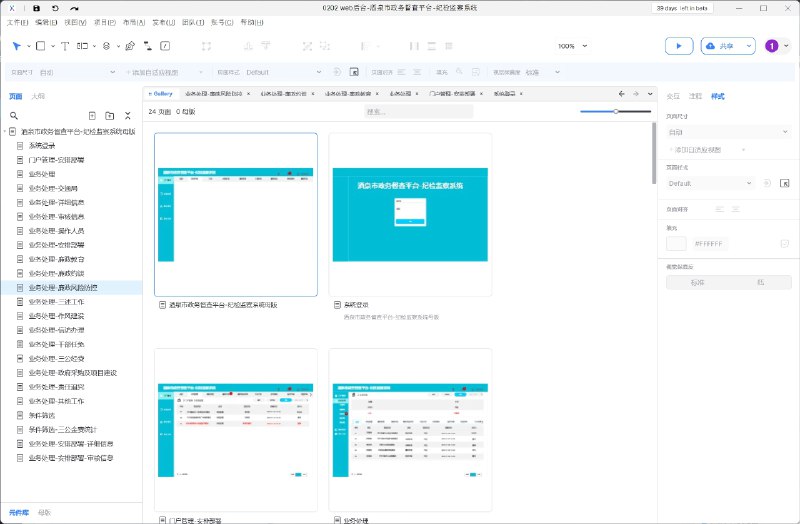Open the dynamic panel tool dropdown arrow
Image resolution: width=800 pixels, height=524 pixels.
click(118, 46)
